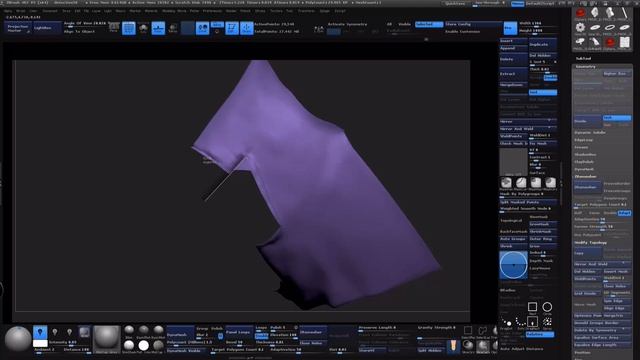Image resolution: width=640 pixels, height=360 pixels.
Task: Toggle the second light bulb icon
Action: click(x=55, y=332)
